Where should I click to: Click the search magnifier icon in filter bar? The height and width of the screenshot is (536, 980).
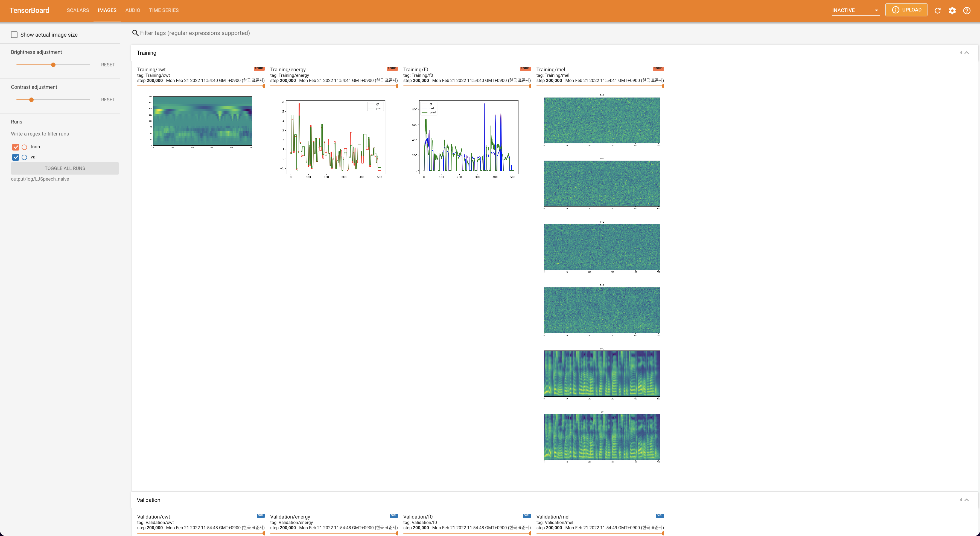(x=135, y=33)
